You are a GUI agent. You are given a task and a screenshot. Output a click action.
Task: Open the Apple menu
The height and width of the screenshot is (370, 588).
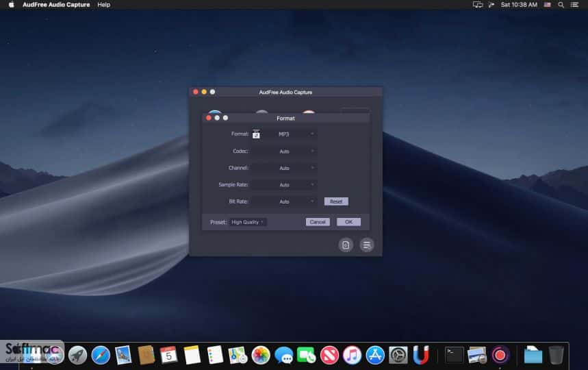pyautogui.click(x=11, y=5)
